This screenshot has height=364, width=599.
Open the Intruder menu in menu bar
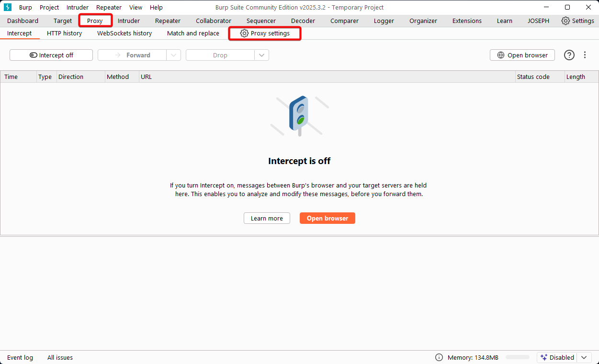tap(77, 7)
